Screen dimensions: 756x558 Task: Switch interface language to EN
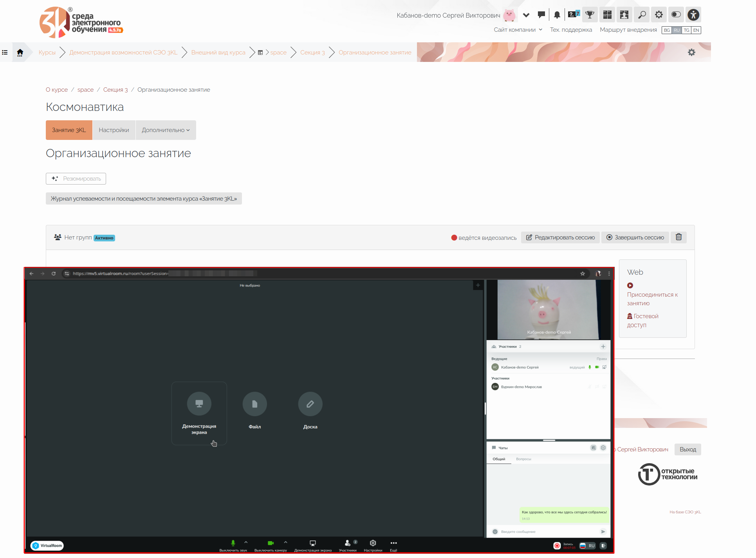(696, 30)
